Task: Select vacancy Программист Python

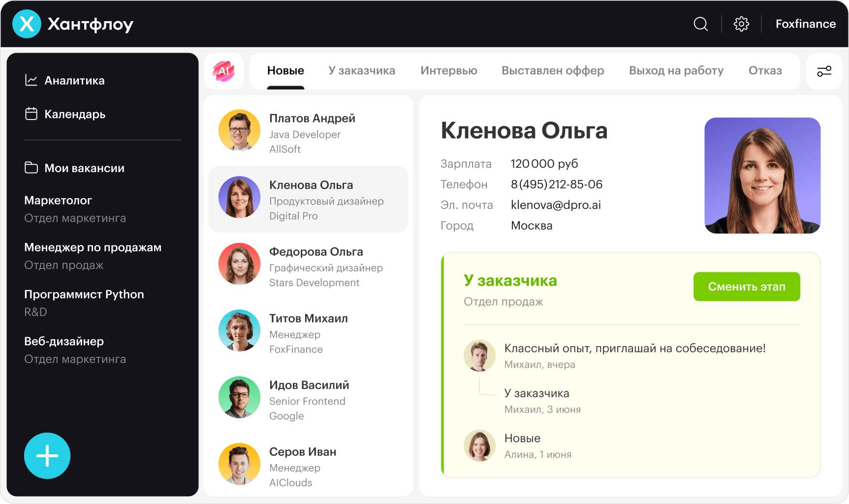Action: pos(84,294)
